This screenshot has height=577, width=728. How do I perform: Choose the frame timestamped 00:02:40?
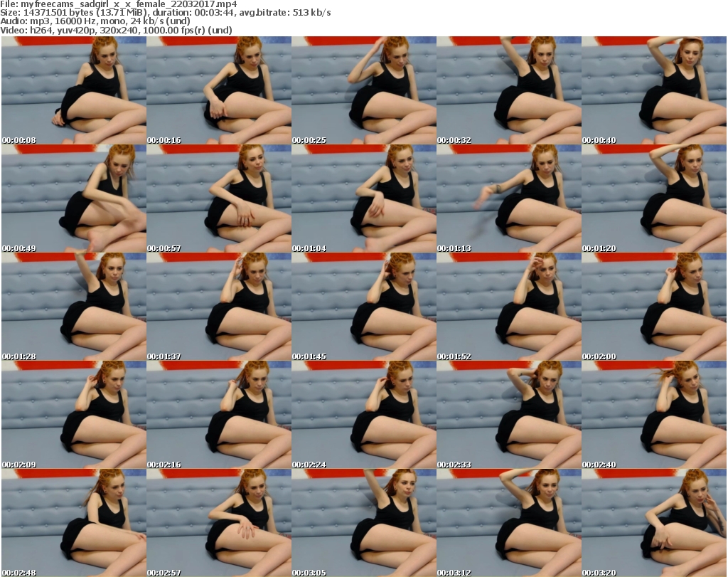tap(654, 415)
